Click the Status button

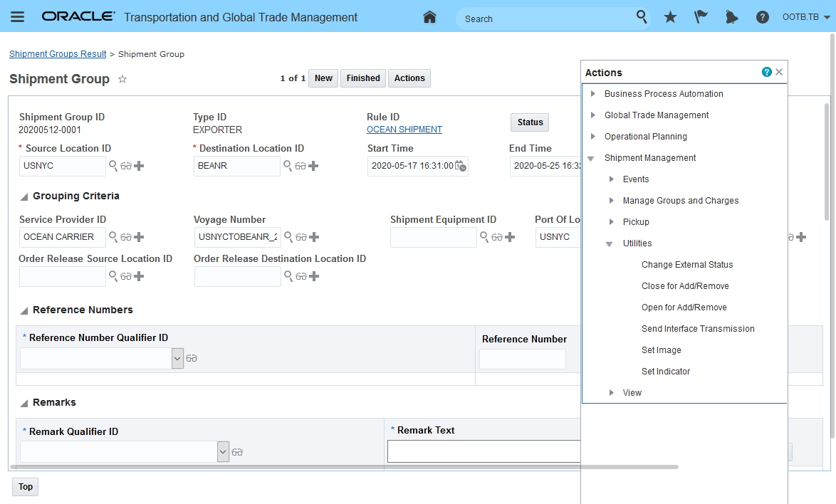coord(530,122)
